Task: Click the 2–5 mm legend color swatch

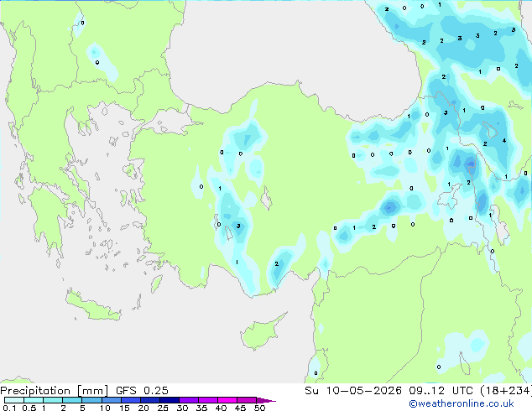Action: tap(72, 400)
